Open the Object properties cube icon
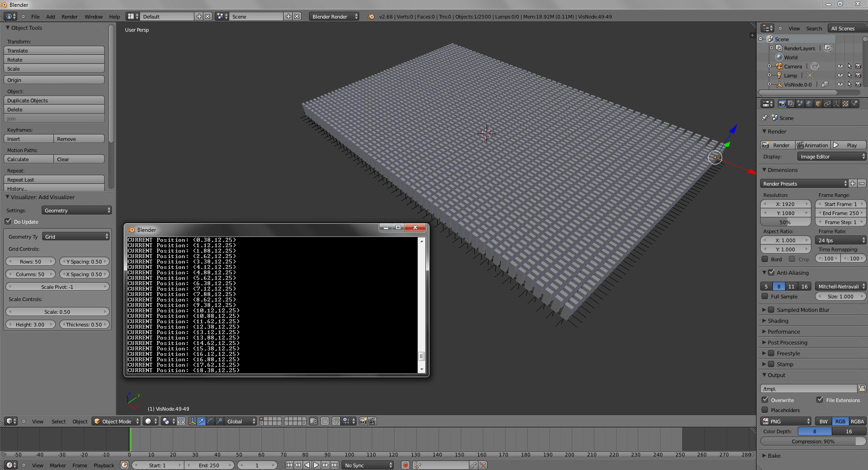The height and width of the screenshot is (470, 868). (x=818, y=103)
